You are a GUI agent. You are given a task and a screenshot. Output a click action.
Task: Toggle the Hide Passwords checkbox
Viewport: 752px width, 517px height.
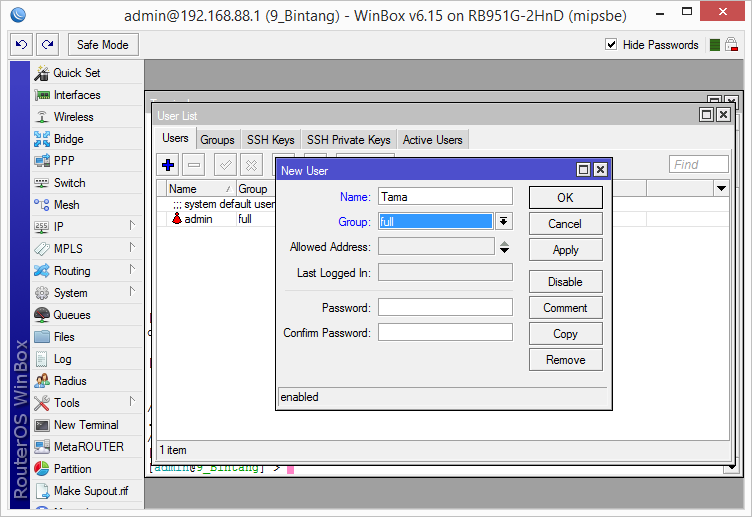tap(611, 45)
